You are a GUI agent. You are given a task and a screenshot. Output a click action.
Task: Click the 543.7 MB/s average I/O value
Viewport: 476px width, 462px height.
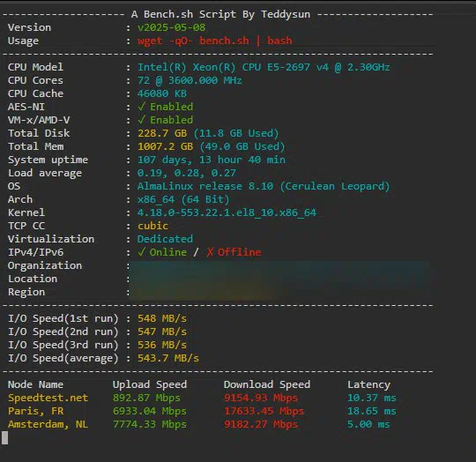(168, 358)
